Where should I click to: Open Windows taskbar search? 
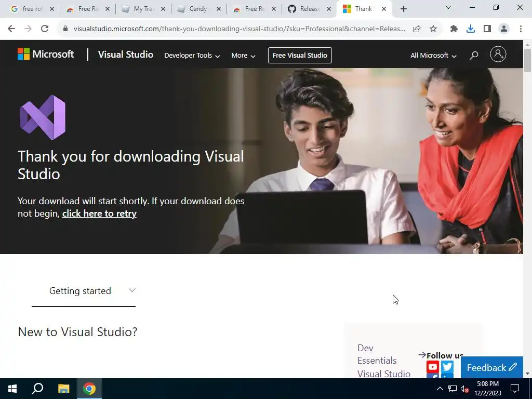point(37,389)
